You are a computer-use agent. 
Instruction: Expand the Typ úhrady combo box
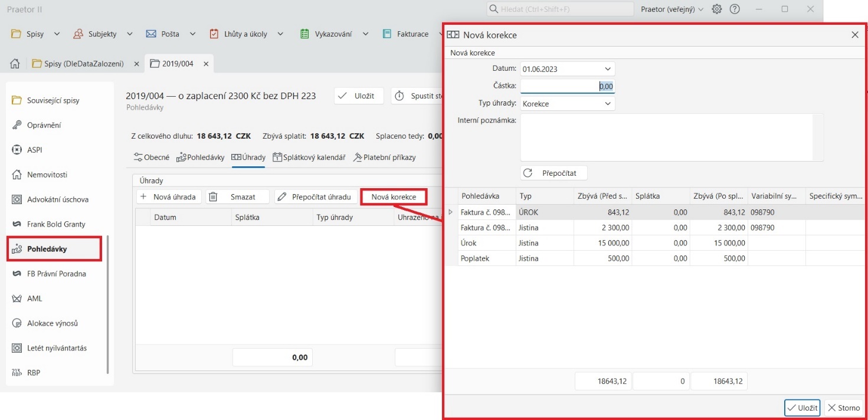(608, 104)
